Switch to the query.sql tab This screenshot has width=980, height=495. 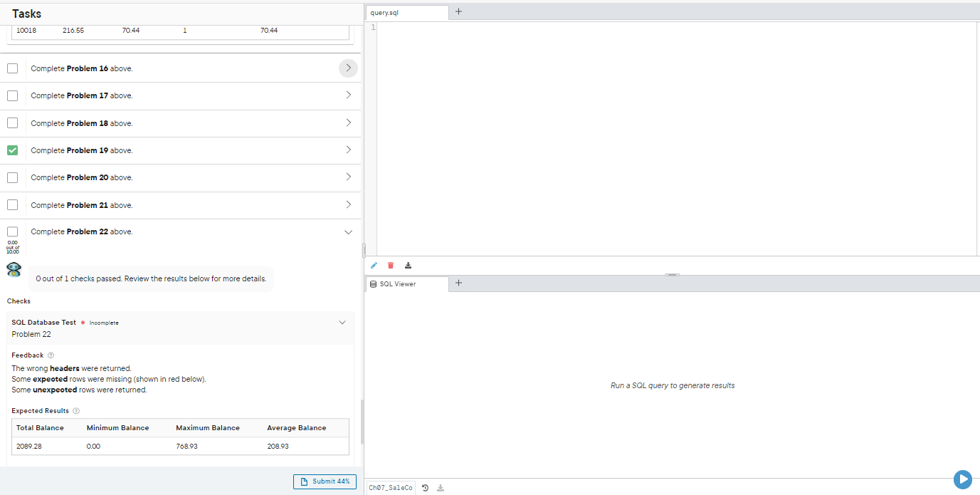click(x=407, y=13)
